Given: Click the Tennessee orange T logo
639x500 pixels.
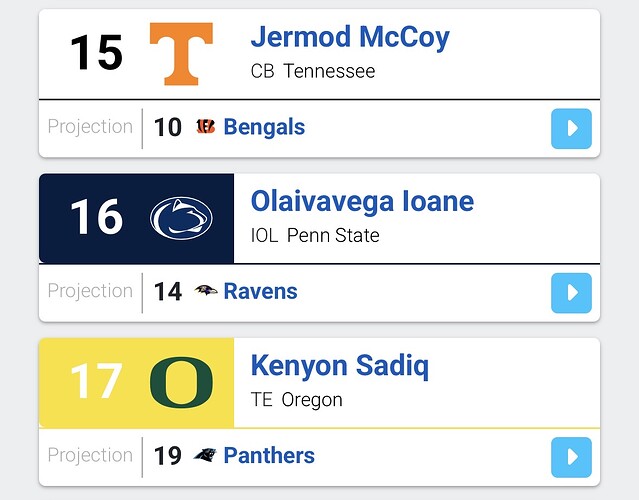Looking at the screenshot, I should pyautogui.click(x=181, y=53).
